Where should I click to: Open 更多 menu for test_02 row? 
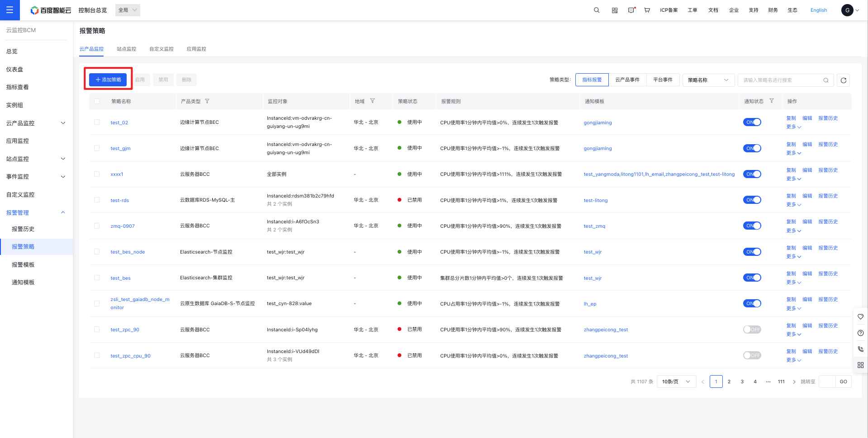pyautogui.click(x=794, y=127)
